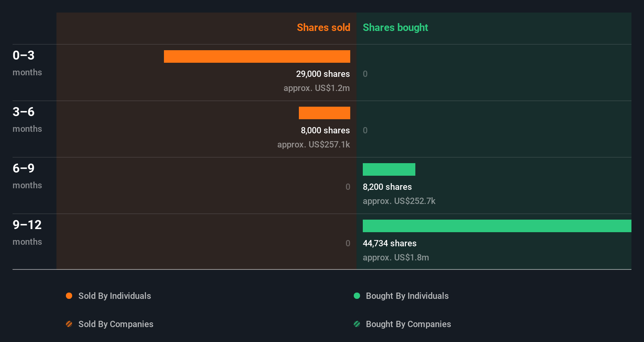The image size is (644, 342).
Task: Toggle the Sold By Companies legend label
Action: coord(116,324)
